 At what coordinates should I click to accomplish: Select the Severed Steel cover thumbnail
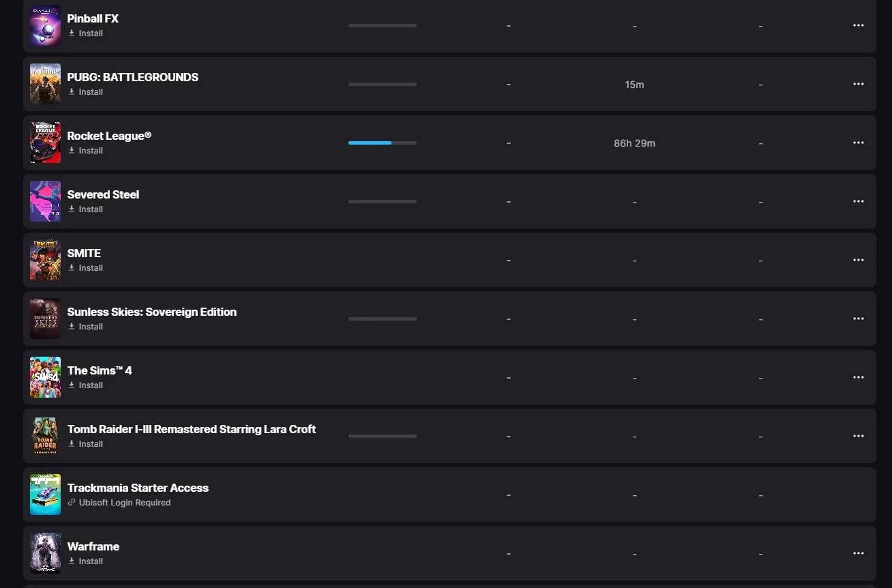coord(45,201)
